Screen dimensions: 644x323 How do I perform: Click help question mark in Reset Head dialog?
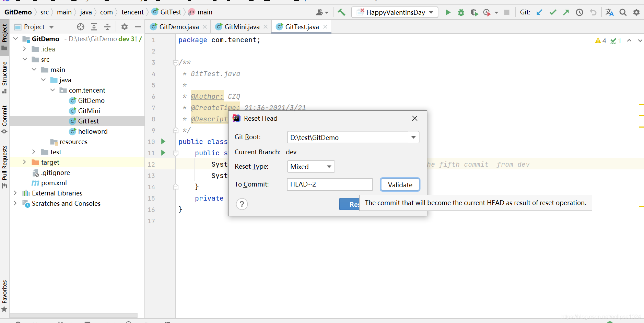pyautogui.click(x=242, y=204)
